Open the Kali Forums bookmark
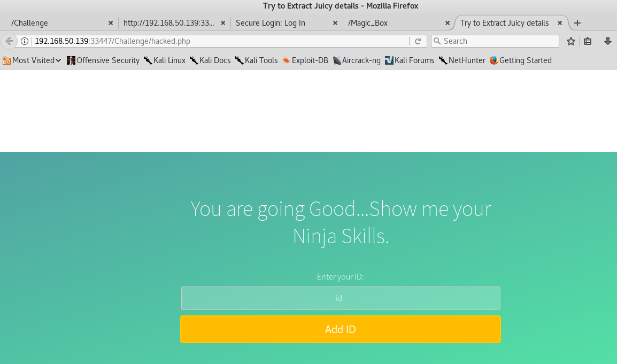The image size is (617, 364). pyautogui.click(x=410, y=60)
